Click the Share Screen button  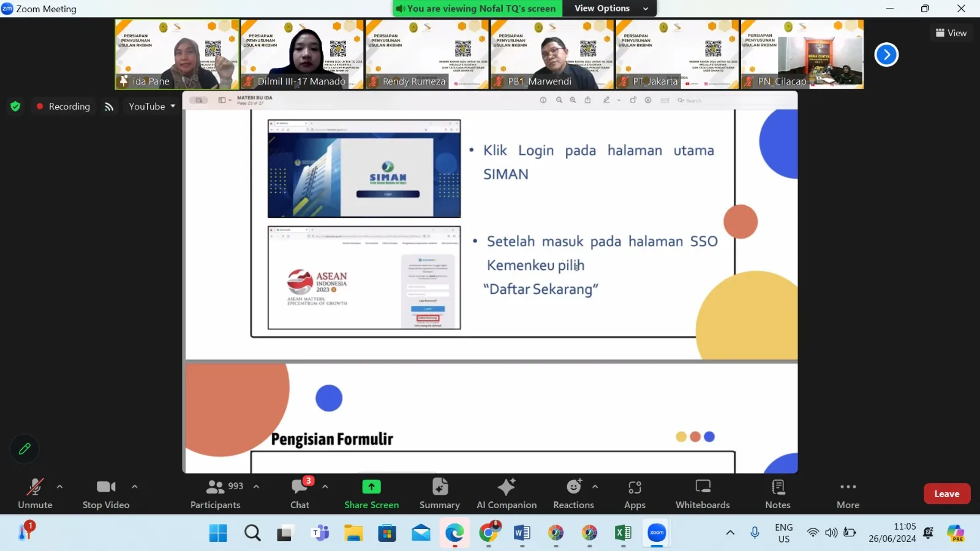coord(371,493)
